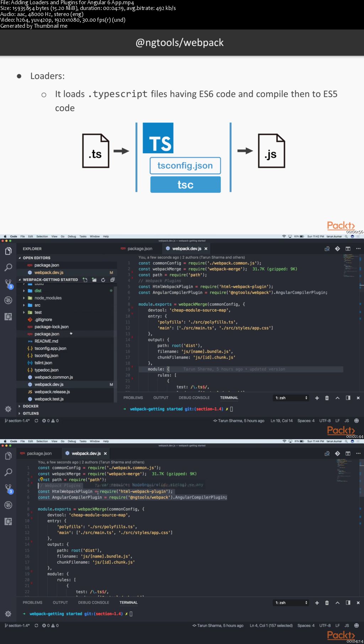The height and width of the screenshot is (644, 364).
Task: Open '1: zsh' terminal dropdown in 00:02:44 frame
Action: [291, 398]
